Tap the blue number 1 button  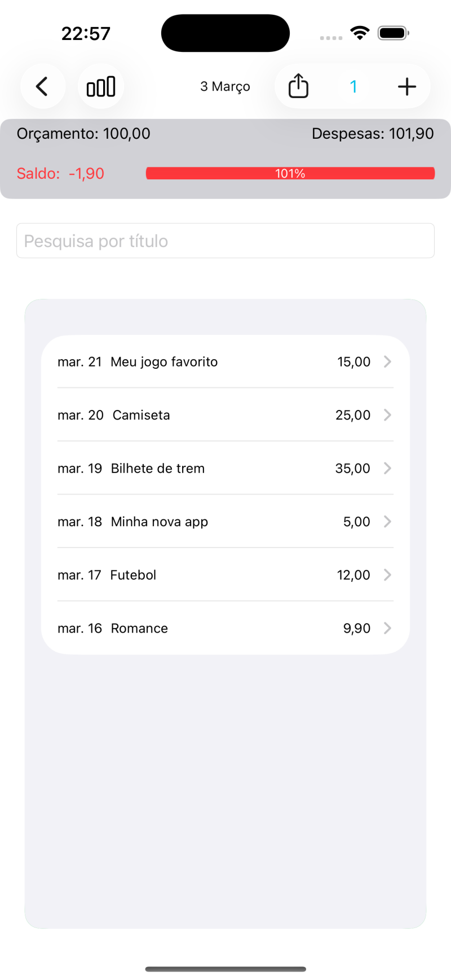[353, 87]
